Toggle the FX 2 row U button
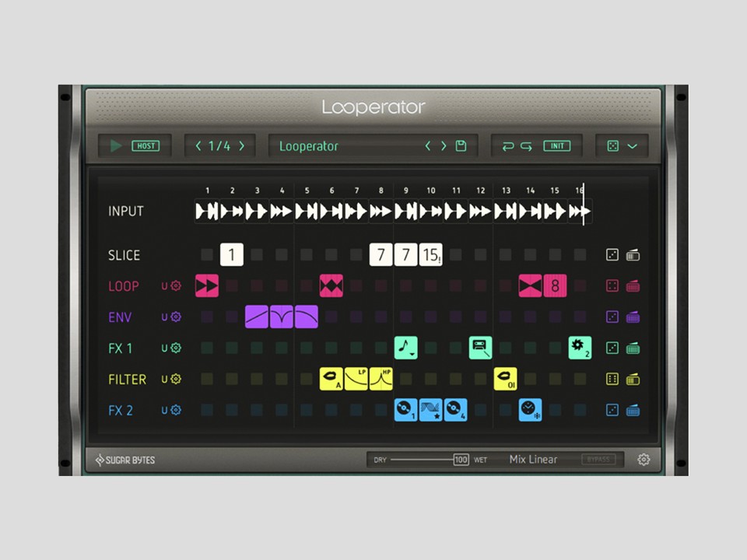This screenshot has height=560, width=747. tap(164, 411)
